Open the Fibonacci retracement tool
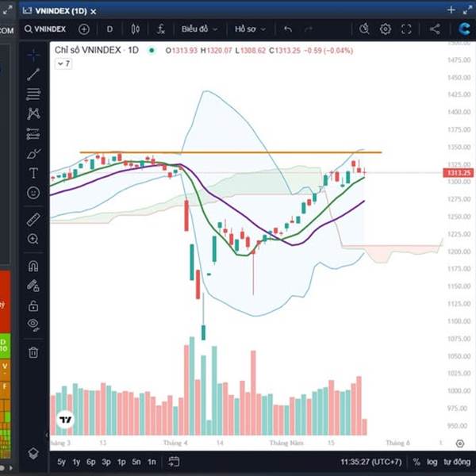Image resolution: width=476 pixels, height=476 pixels. coord(33,94)
